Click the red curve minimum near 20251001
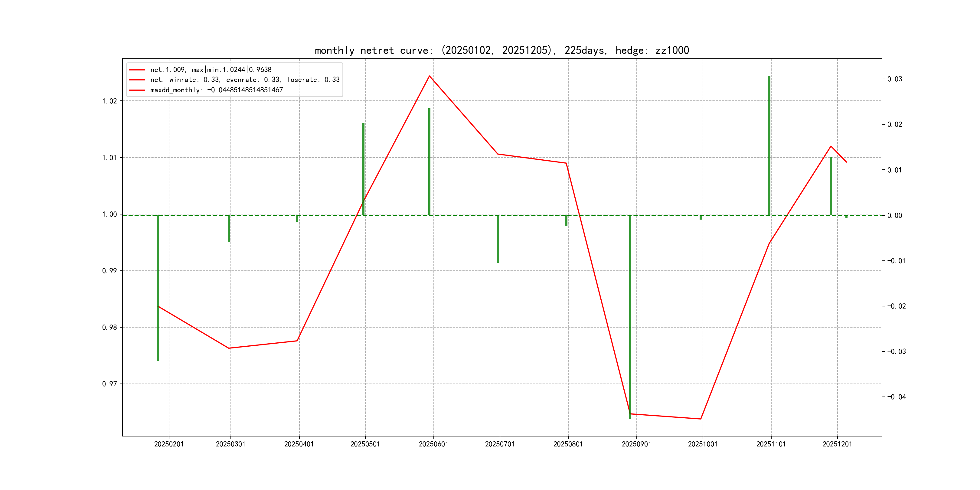This screenshot has width=980, height=490. coord(701,419)
